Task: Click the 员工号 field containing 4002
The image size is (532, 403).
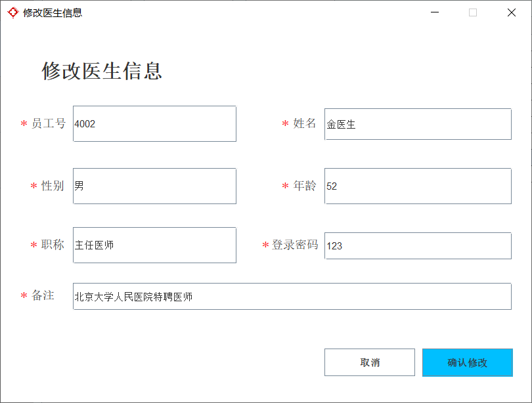Action: (154, 123)
